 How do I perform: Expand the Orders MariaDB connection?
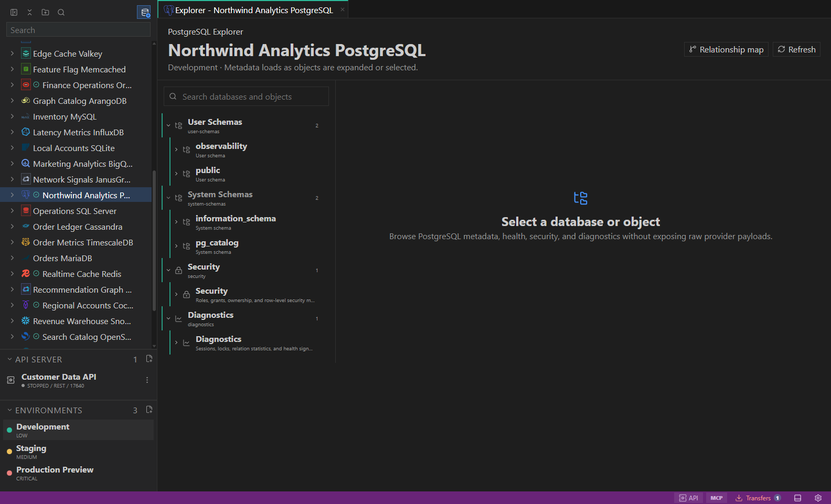click(x=12, y=258)
